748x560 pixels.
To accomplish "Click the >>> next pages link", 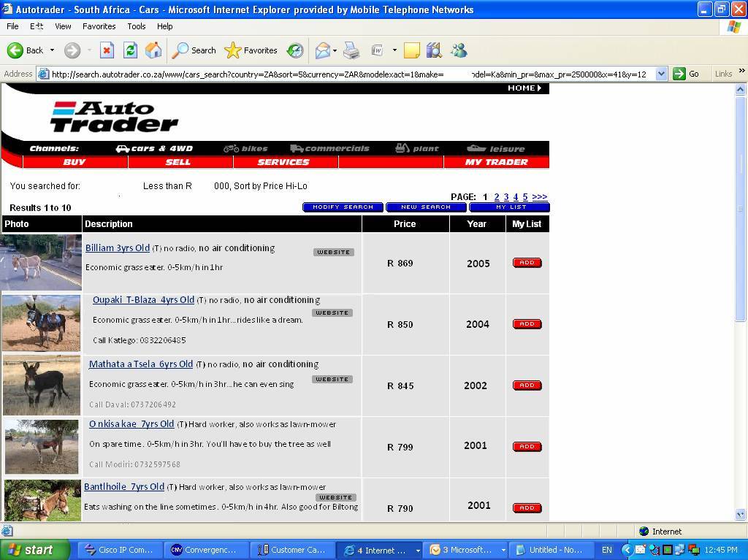I will (540, 196).
